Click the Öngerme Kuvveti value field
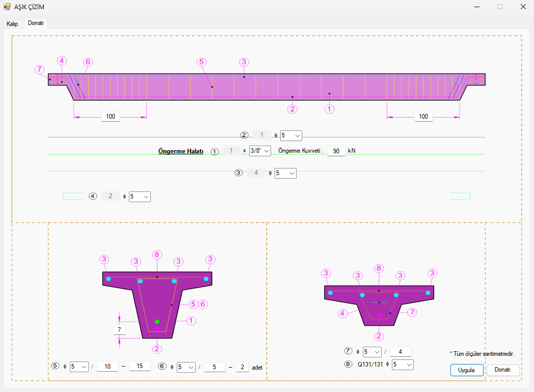This screenshot has height=392, width=534. pos(336,151)
